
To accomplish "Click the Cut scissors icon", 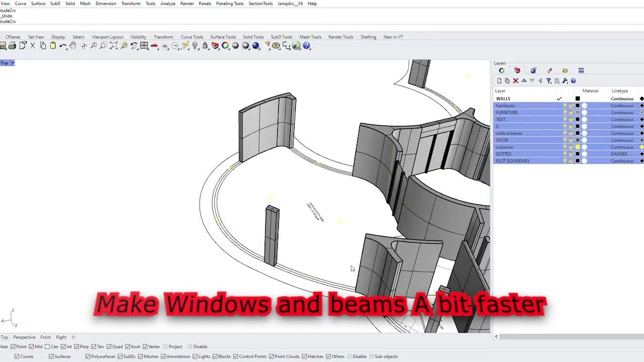I will tap(33, 46).
